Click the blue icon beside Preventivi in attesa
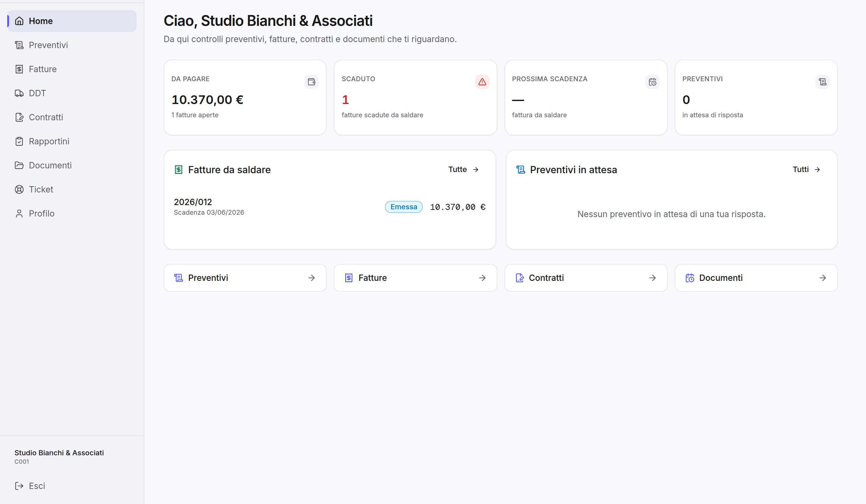 (x=521, y=170)
